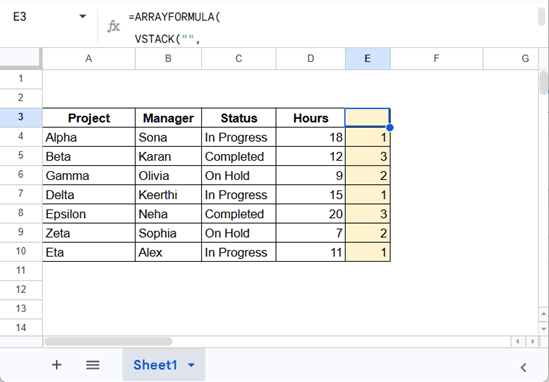Select column G header
549x382 pixels.
[x=510, y=58]
